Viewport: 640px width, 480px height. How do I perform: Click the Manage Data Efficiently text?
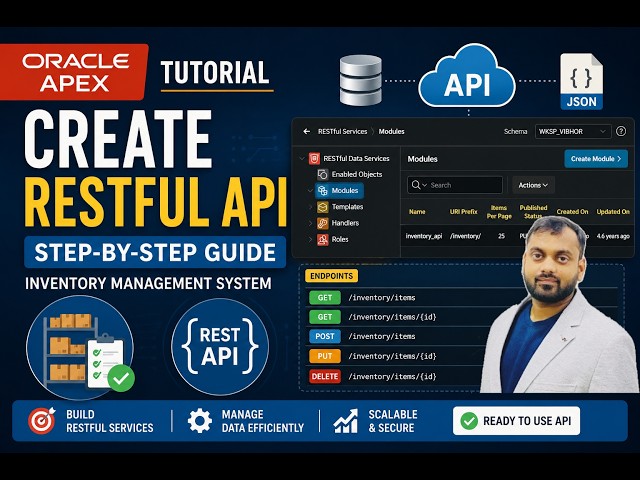tap(263, 421)
